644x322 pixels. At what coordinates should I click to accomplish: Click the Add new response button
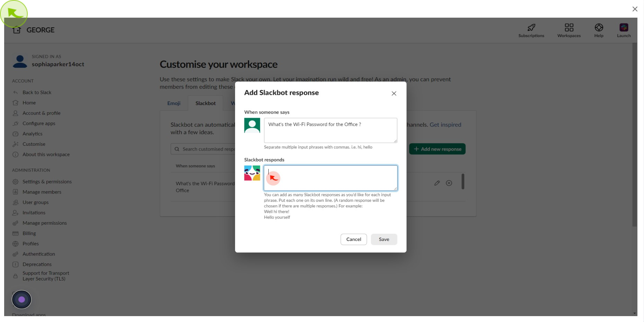(437, 149)
